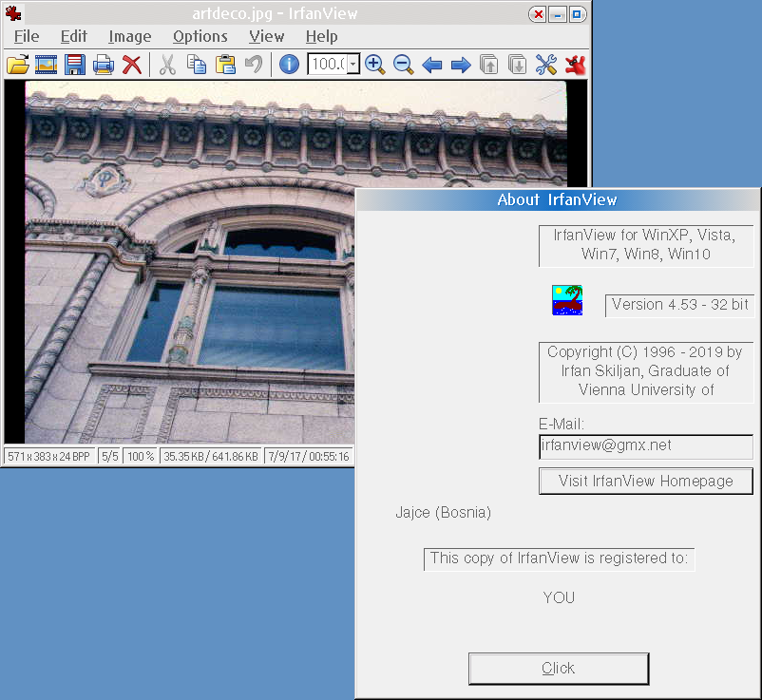Print image using the printer icon
The image size is (762, 700).
point(103,65)
